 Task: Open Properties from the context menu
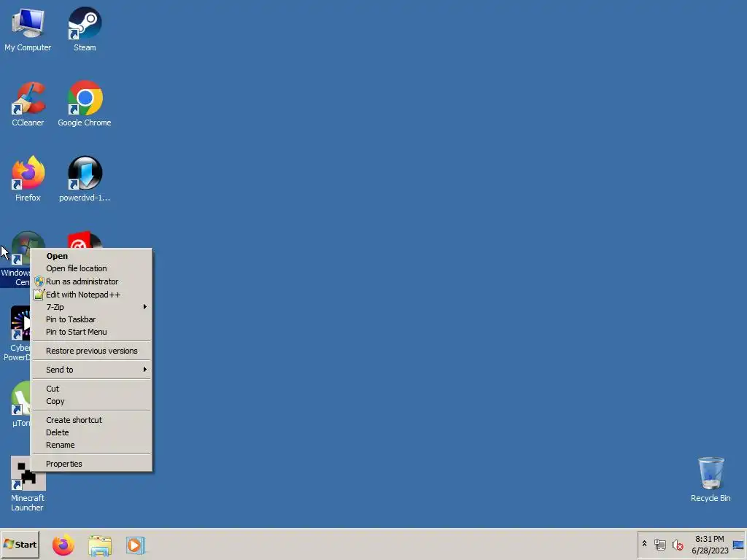pyautogui.click(x=91, y=464)
